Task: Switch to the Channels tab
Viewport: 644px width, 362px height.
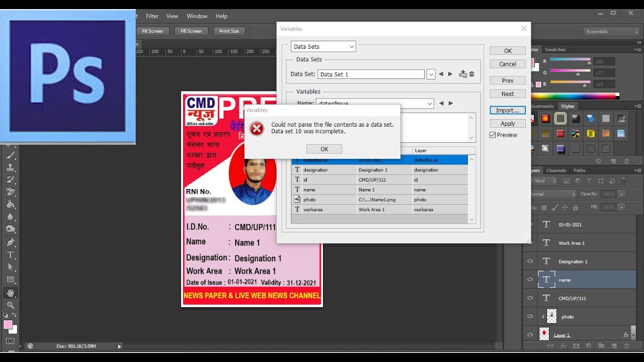Action: [556, 170]
